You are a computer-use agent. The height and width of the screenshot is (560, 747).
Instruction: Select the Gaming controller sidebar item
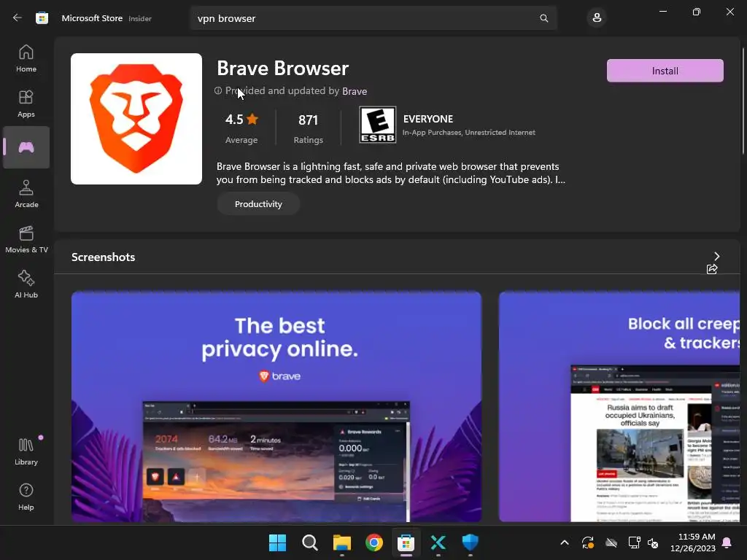[x=26, y=147]
